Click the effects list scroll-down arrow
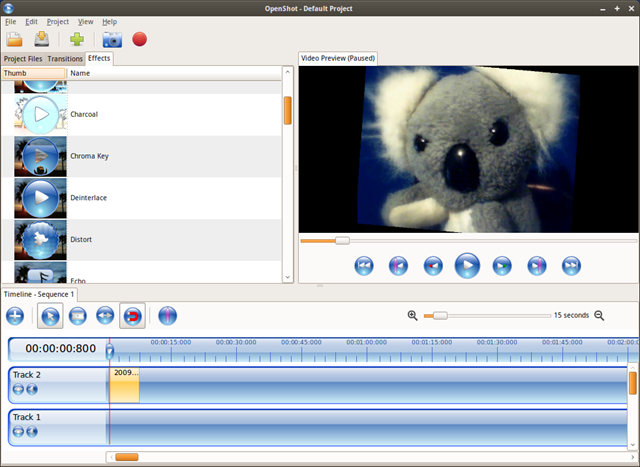This screenshot has width=640, height=467. [x=287, y=277]
